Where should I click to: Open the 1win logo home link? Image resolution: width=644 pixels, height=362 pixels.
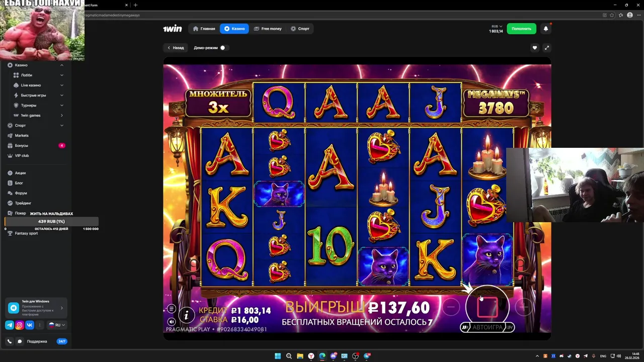click(172, 29)
